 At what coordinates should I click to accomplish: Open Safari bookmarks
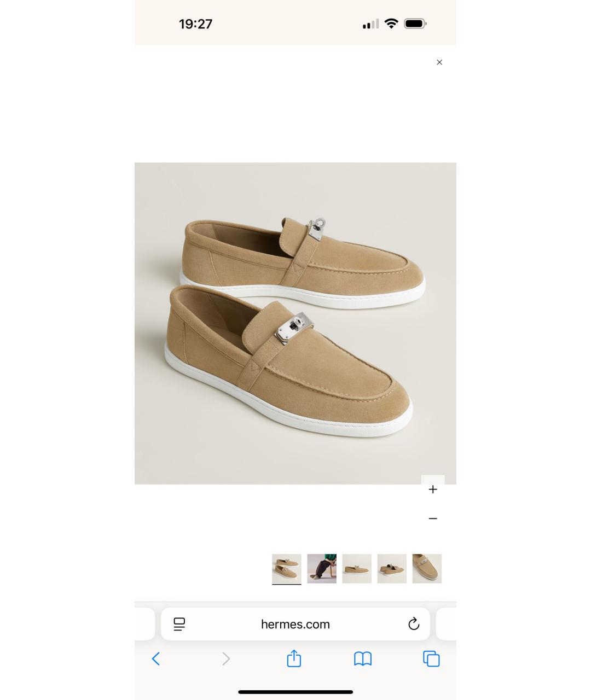click(x=363, y=659)
